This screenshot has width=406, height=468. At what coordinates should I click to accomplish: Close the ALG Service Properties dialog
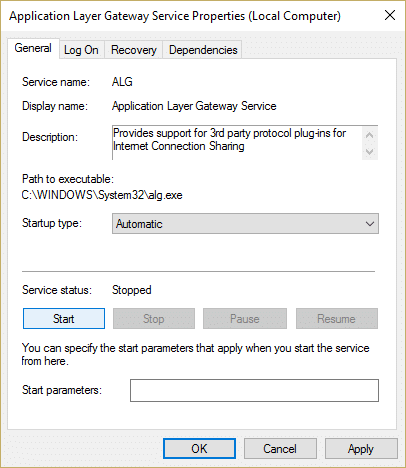[x=390, y=15]
